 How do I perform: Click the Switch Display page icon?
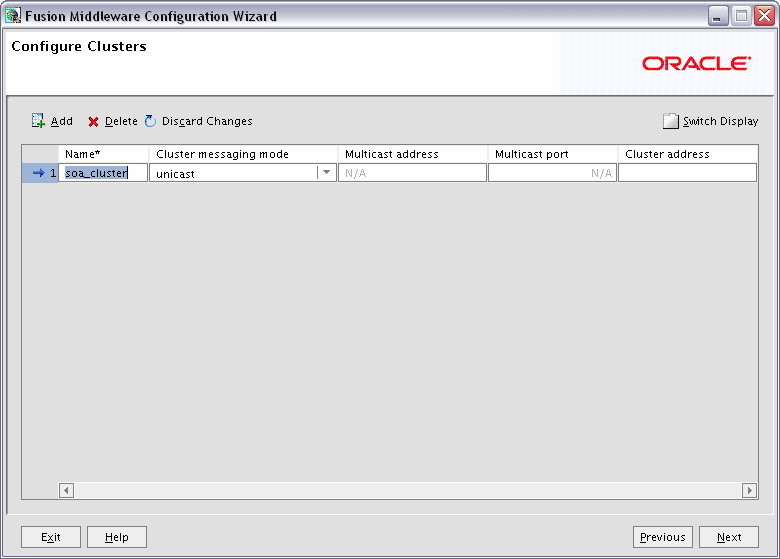tap(671, 121)
